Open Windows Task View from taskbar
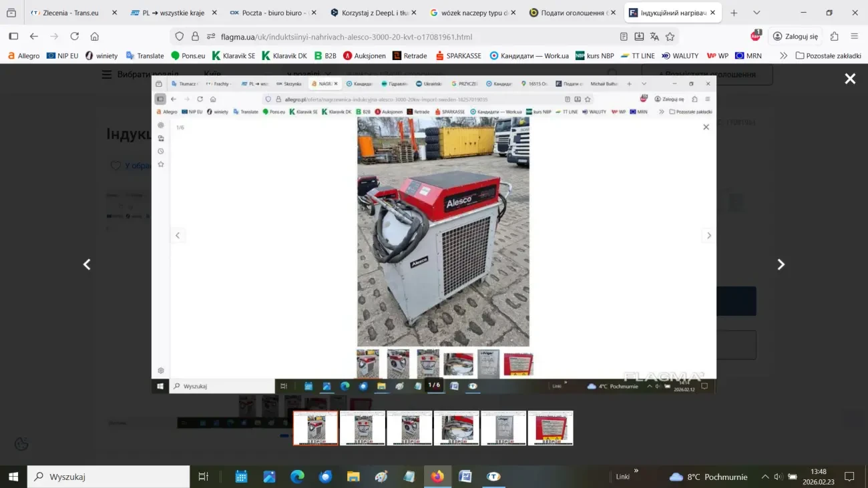Image resolution: width=868 pixels, height=488 pixels. click(x=204, y=477)
